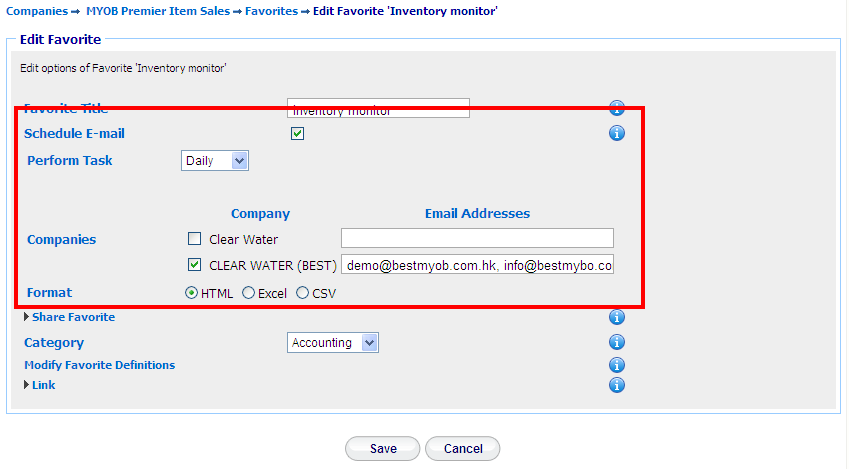The image size is (849, 469).
Task: Go to Companies breadcrumb
Action: click(x=37, y=11)
